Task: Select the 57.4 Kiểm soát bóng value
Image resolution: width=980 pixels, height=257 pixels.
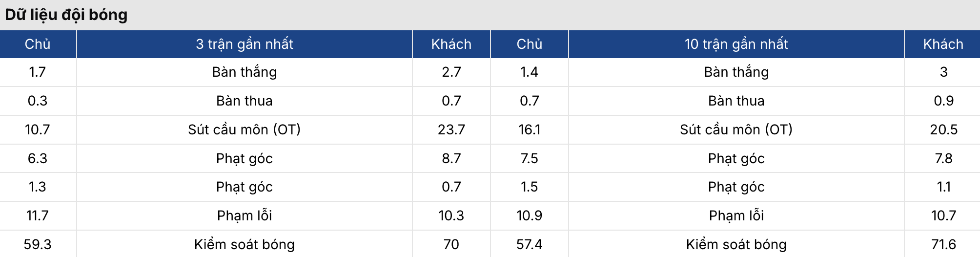Action: point(529,244)
